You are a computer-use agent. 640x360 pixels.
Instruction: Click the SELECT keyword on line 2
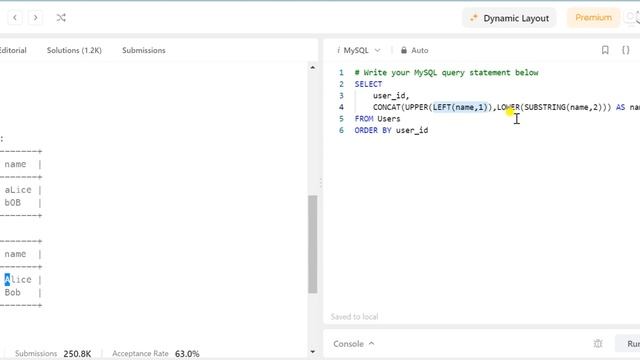368,84
